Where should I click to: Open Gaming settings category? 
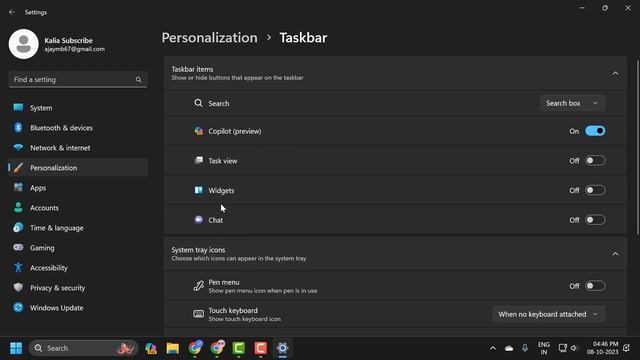point(78,248)
